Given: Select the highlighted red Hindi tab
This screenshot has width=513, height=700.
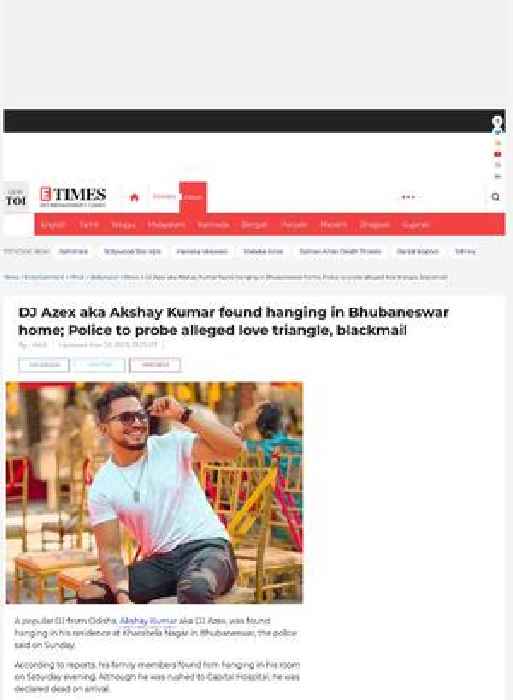Looking at the screenshot, I should (193, 197).
